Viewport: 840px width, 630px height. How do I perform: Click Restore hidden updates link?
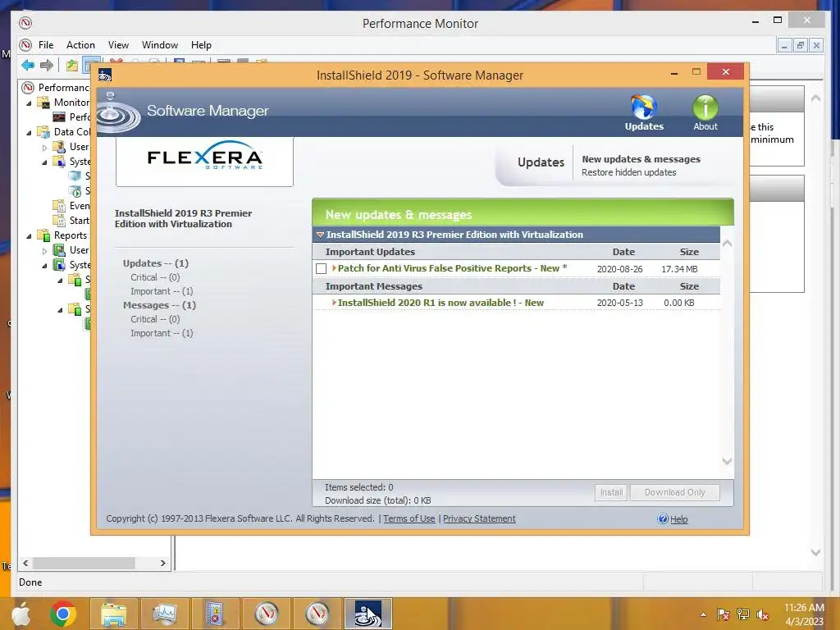(628, 172)
